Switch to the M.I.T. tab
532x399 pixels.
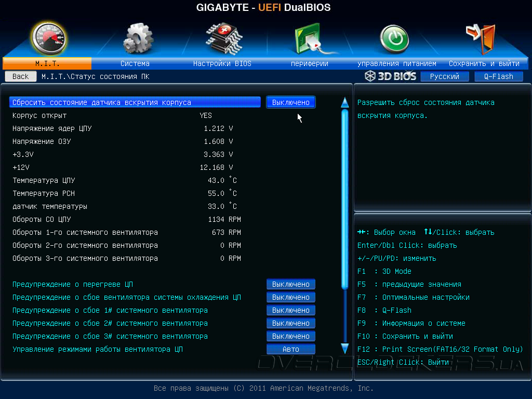click(x=47, y=63)
